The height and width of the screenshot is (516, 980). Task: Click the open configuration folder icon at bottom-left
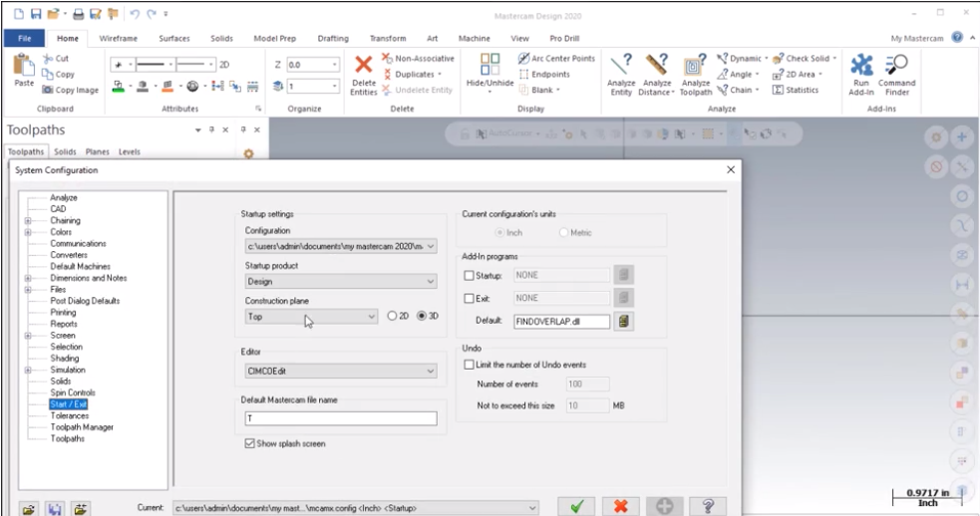(28, 509)
